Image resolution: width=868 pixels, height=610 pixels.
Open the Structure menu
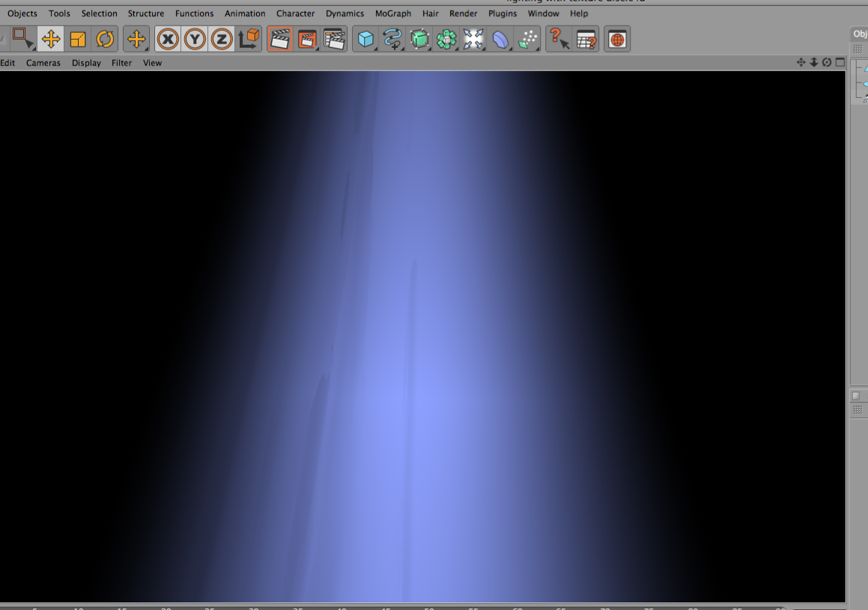145,13
